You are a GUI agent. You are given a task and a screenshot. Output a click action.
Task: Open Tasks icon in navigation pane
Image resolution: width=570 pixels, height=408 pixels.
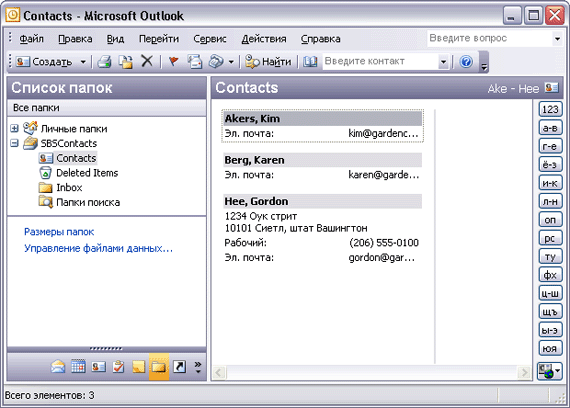click(x=118, y=367)
